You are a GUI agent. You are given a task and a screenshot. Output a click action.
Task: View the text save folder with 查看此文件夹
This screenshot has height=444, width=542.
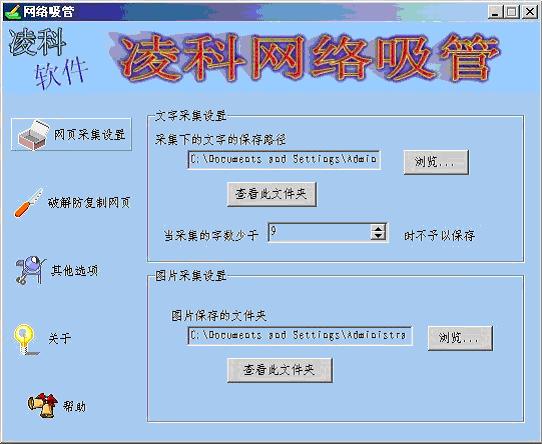(x=271, y=194)
